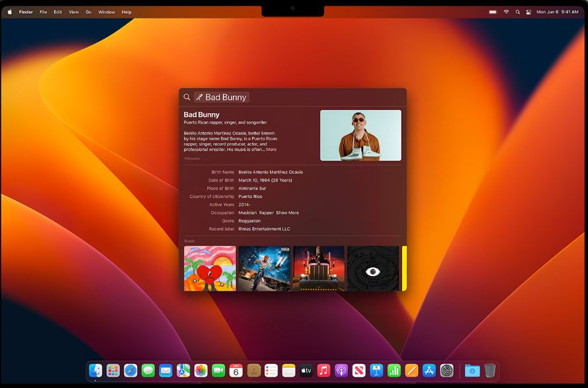This screenshot has height=388, width=588.
Task: Open Keynote from the Dock
Action: tap(376, 371)
